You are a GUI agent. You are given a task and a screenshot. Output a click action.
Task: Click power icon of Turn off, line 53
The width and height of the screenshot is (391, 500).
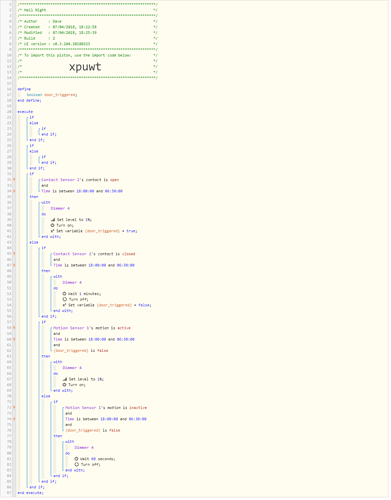tap(65, 300)
